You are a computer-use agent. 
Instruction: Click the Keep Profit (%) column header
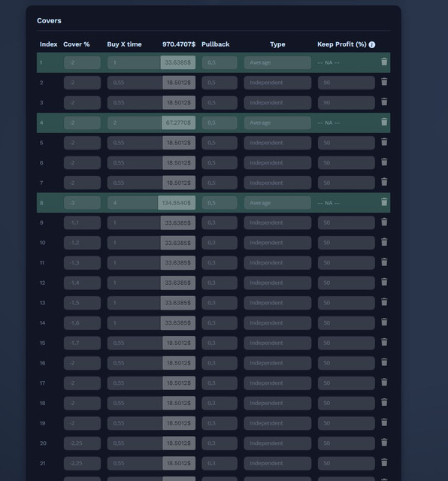(x=342, y=44)
